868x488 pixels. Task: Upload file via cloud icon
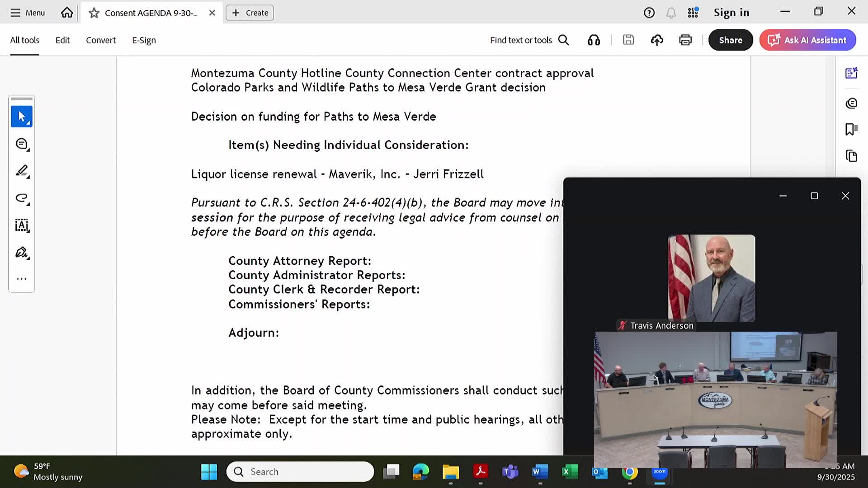(657, 40)
